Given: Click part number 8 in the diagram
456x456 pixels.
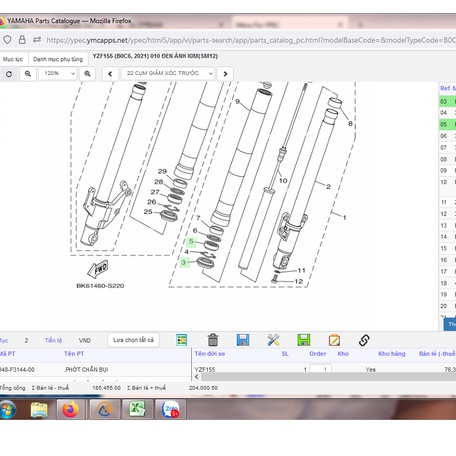Looking at the screenshot, I should point(350,124).
